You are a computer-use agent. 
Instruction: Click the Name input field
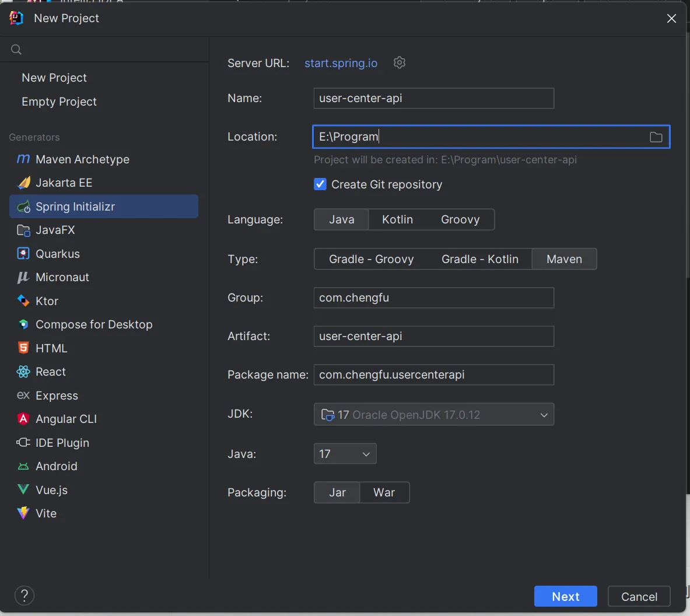coord(433,98)
